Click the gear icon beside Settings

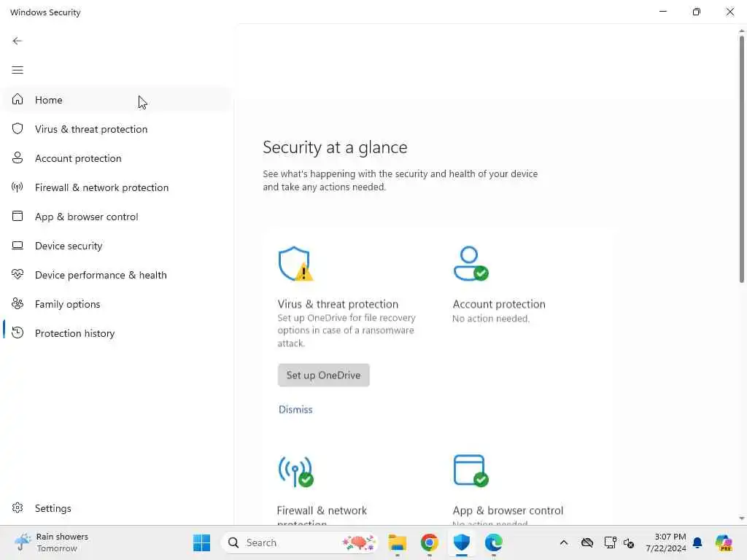[x=18, y=507]
